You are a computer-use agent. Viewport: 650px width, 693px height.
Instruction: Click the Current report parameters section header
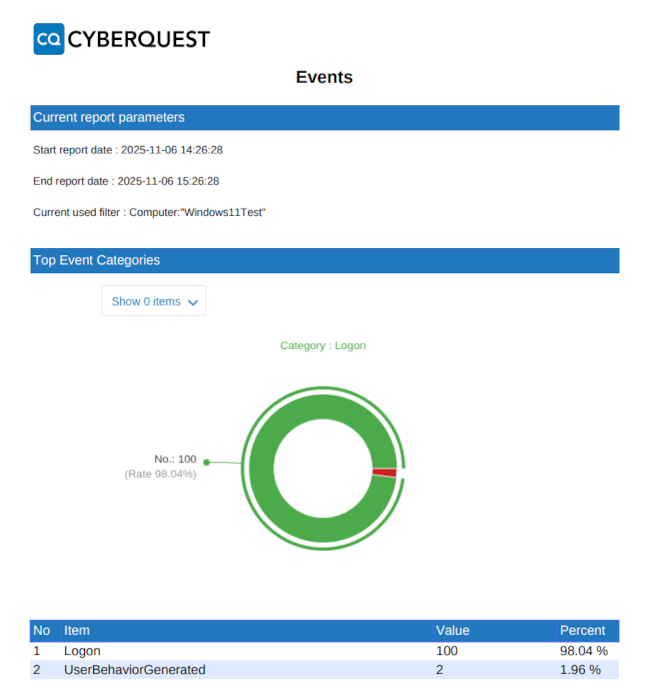(x=109, y=117)
